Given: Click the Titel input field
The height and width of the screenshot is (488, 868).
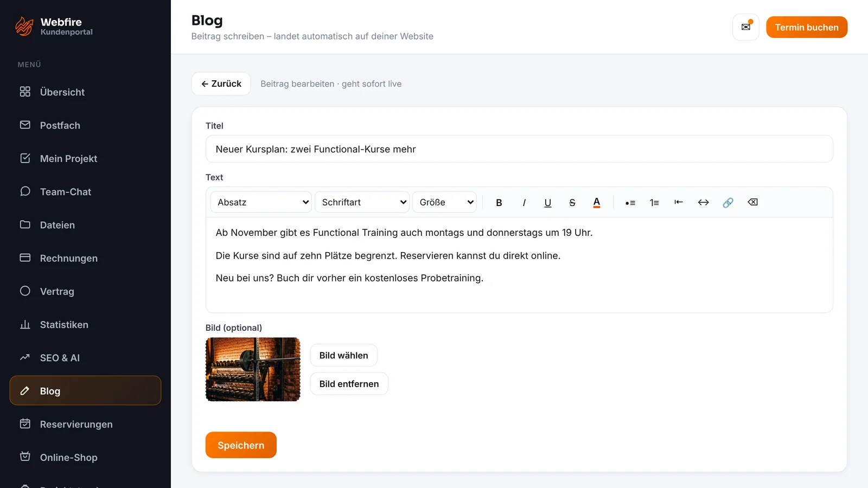Looking at the screenshot, I should tap(519, 149).
